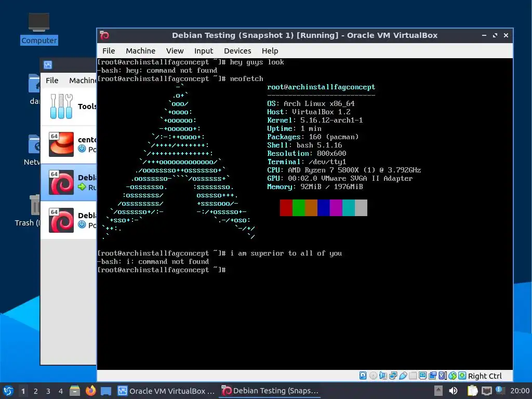Switch to Debian Testing taskbar entry
The height and width of the screenshot is (399, 532).
point(270,391)
